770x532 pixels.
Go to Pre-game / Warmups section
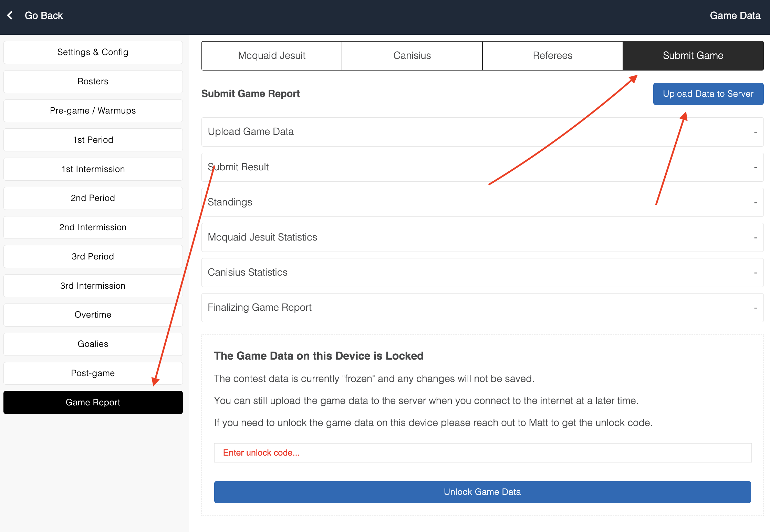click(93, 111)
